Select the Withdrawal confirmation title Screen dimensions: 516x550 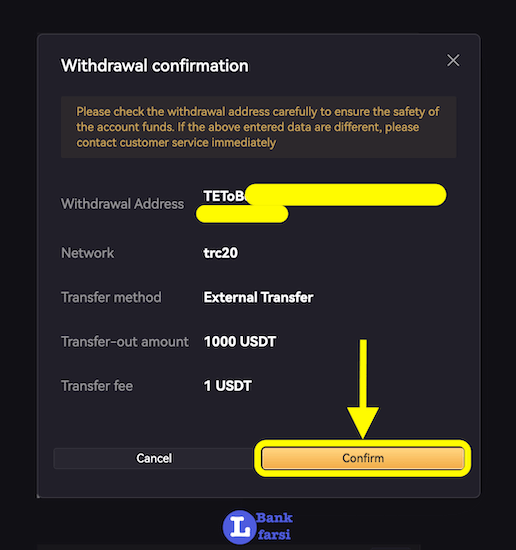click(x=155, y=66)
